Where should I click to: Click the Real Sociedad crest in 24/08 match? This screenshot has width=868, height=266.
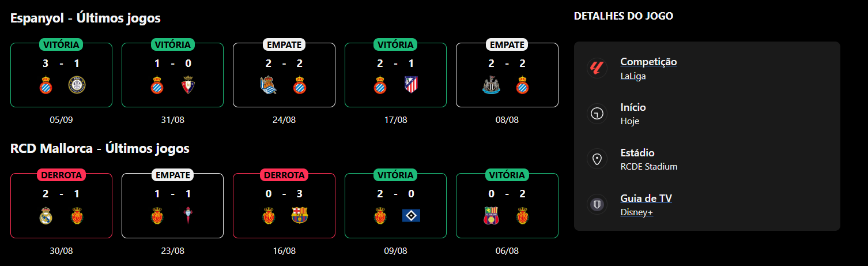269,85
